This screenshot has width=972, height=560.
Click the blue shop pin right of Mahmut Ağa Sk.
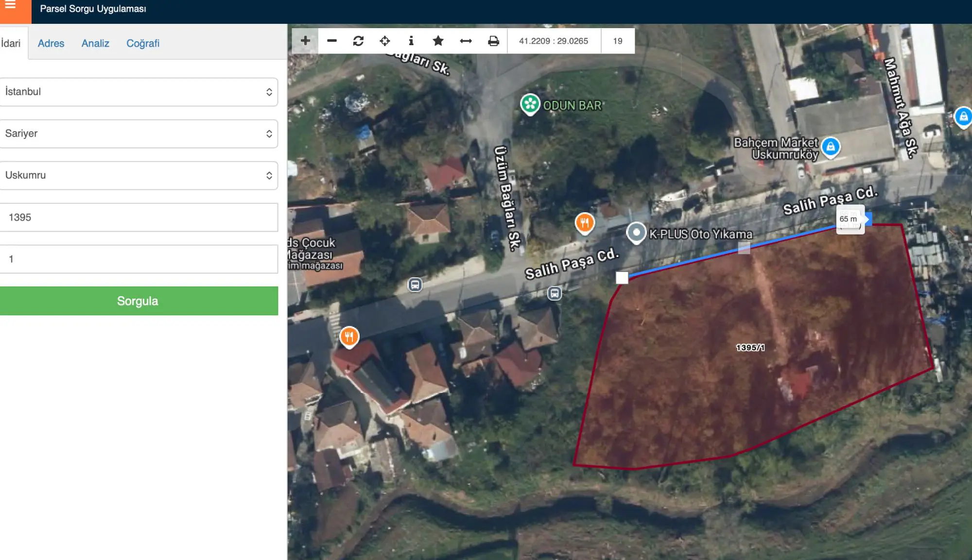point(963,117)
